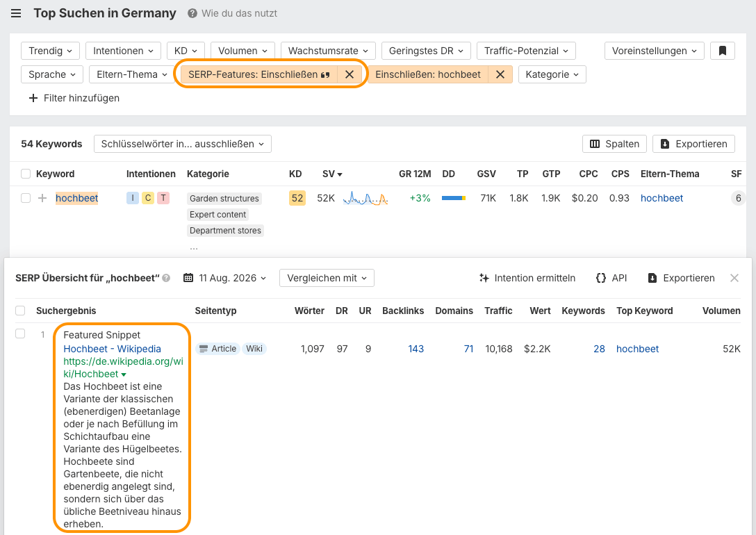Close the SERP overview panel
This screenshot has width=756, height=535.
(x=734, y=278)
